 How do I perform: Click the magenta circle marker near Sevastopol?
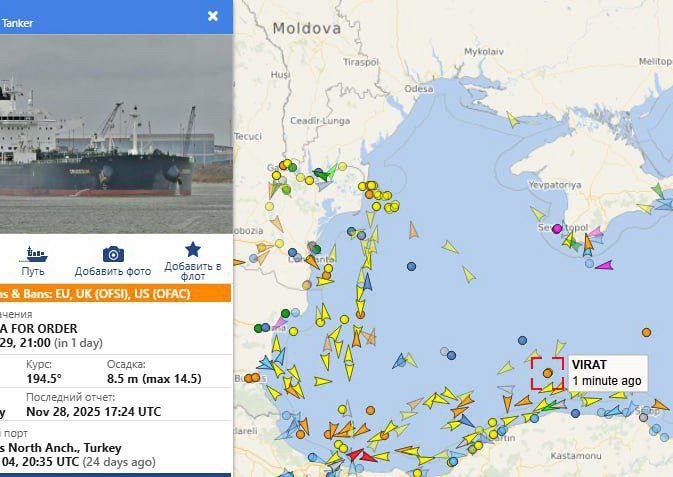point(557,228)
